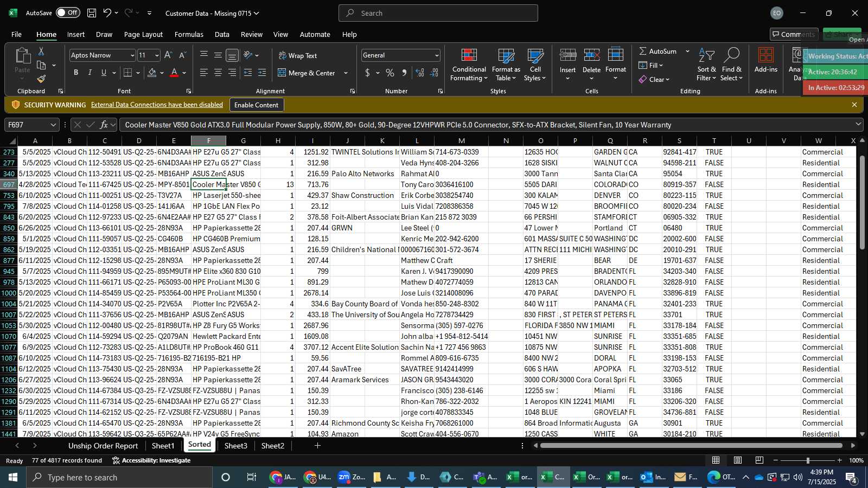868x488 pixels.
Task: Open the font size dropdown
Action: pos(157,55)
